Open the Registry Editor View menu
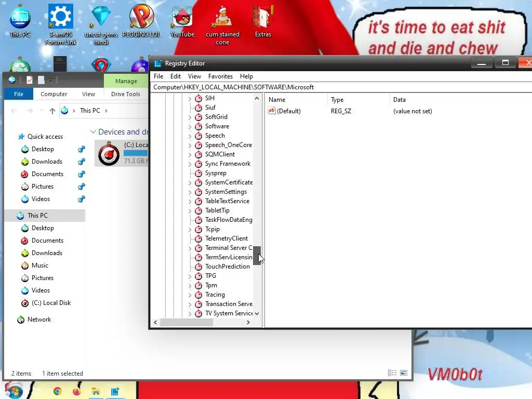 pos(194,76)
